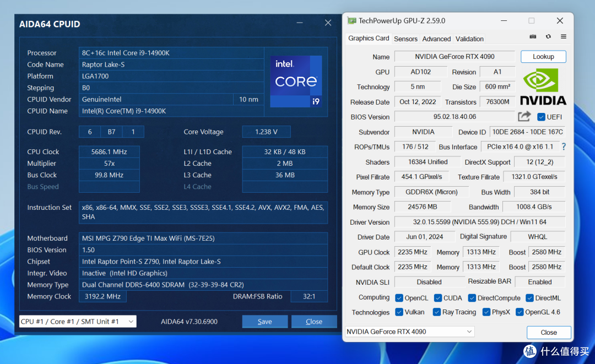The image size is (595, 364).
Task: Click the Intel Core i9 badge
Action: pos(296,81)
